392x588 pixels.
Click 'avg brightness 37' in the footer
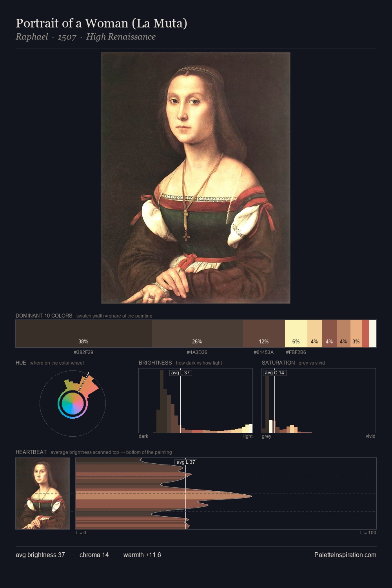click(40, 555)
